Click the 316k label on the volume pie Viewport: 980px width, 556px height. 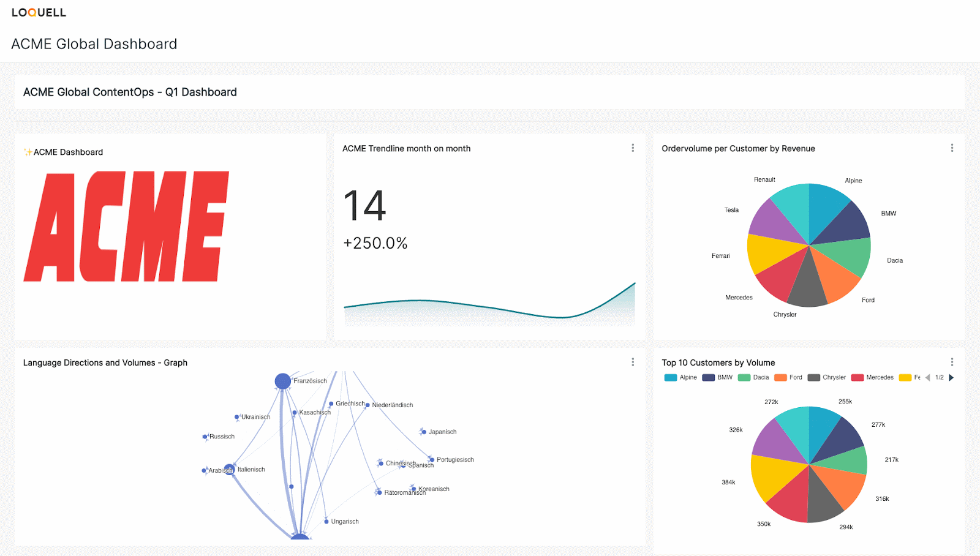882,499
